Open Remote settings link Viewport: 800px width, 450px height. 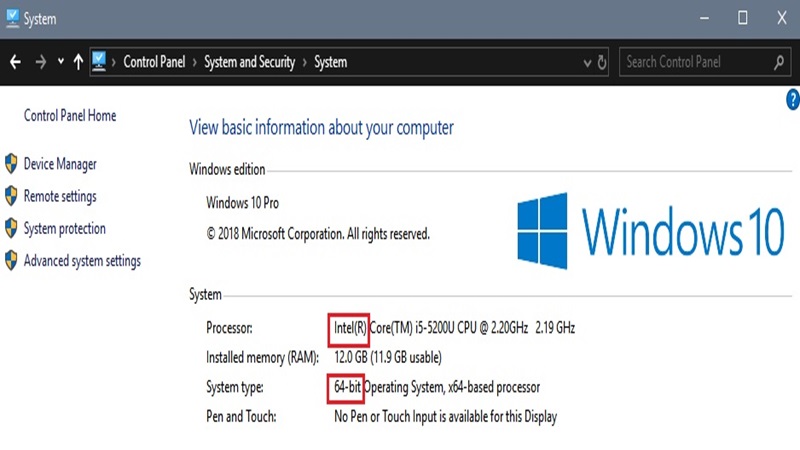point(60,196)
